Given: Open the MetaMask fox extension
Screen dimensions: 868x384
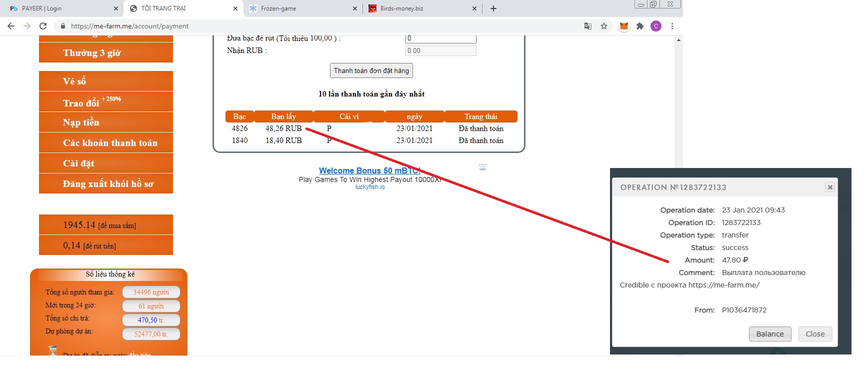Looking at the screenshot, I should (624, 26).
